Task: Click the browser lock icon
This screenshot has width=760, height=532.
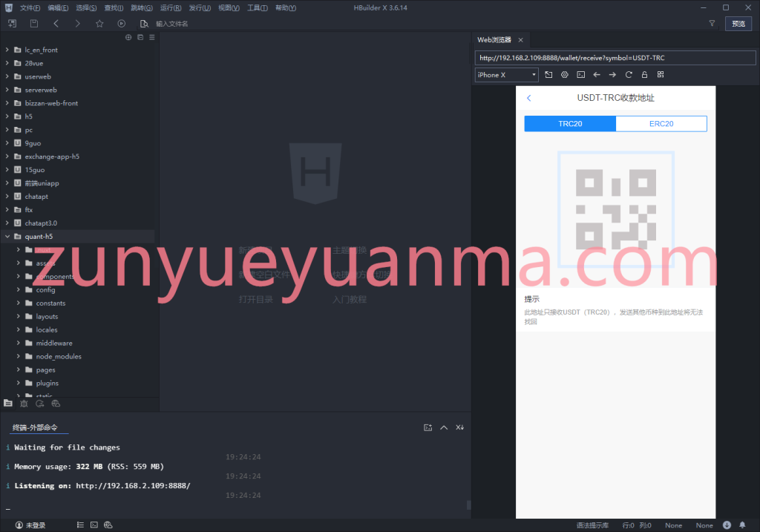Action: coord(645,75)
